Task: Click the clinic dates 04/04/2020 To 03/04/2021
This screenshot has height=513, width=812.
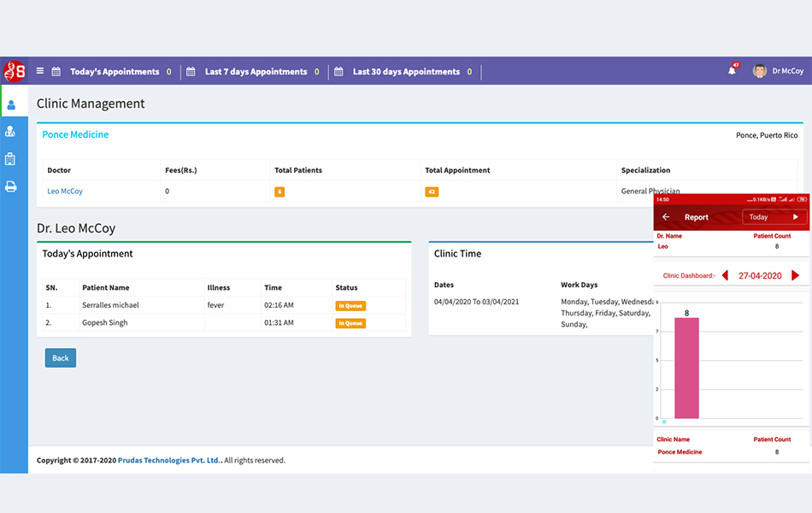Action: 476,302
